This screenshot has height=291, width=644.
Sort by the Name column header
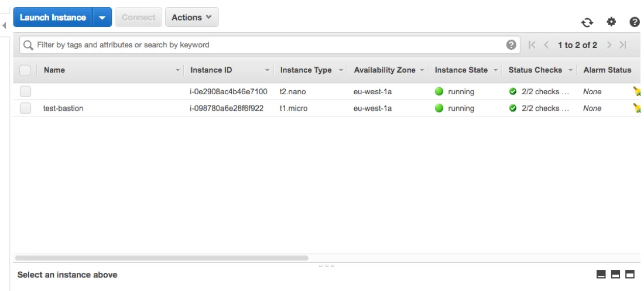pyautogui.click(x=54, y=70)
